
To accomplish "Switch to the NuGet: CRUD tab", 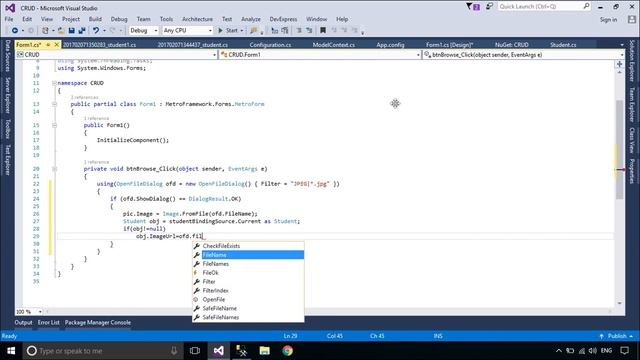I will (x=511, y=45).
